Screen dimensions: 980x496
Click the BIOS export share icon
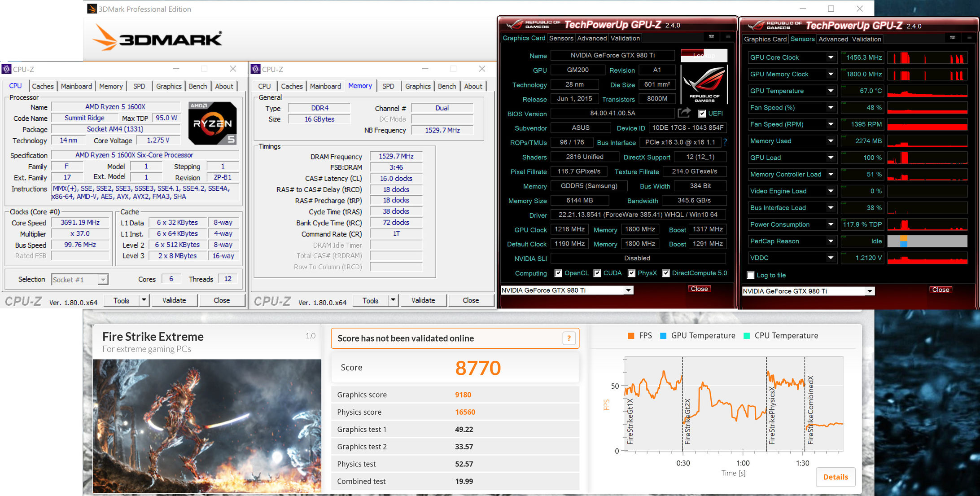click(x=684, y=113)
